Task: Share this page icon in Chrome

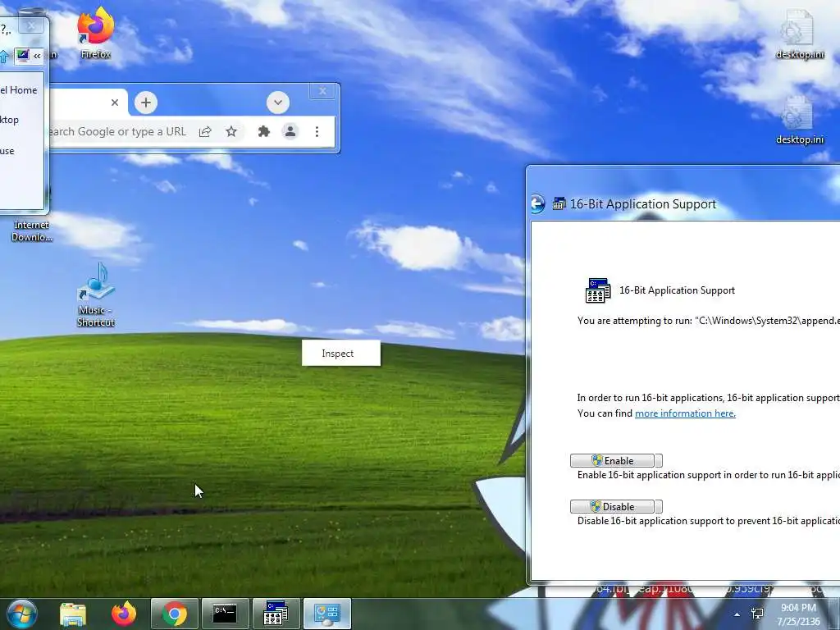Action: click(x=205, y=132)
